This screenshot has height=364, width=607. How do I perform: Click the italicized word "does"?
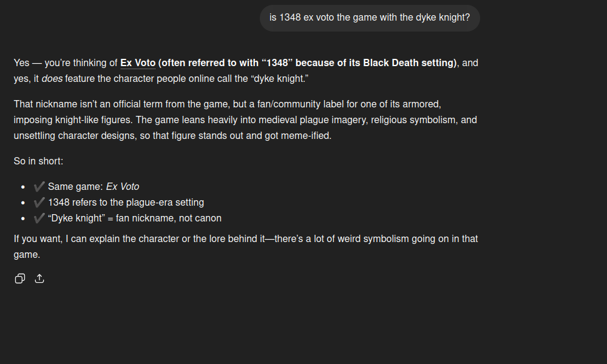[x=52, y=79]
